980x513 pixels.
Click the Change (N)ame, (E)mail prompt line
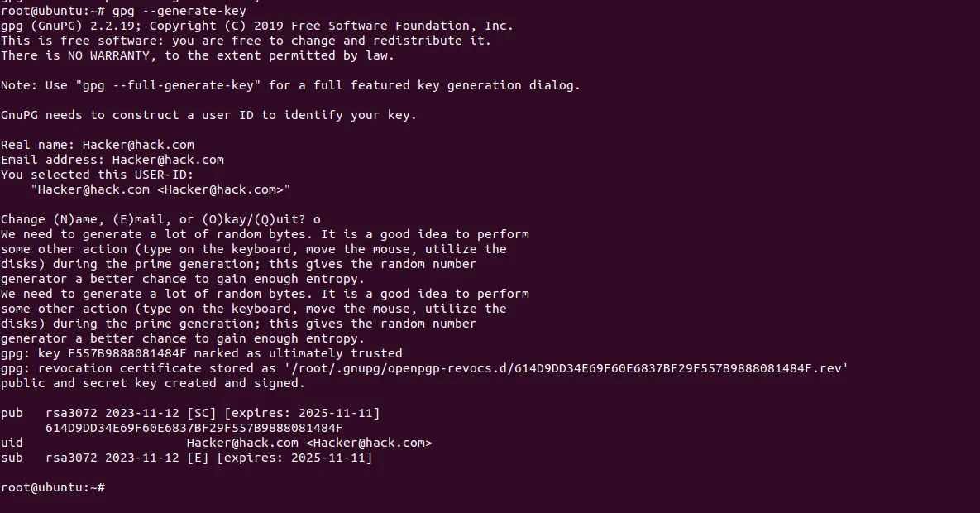(x=160, y=219)
